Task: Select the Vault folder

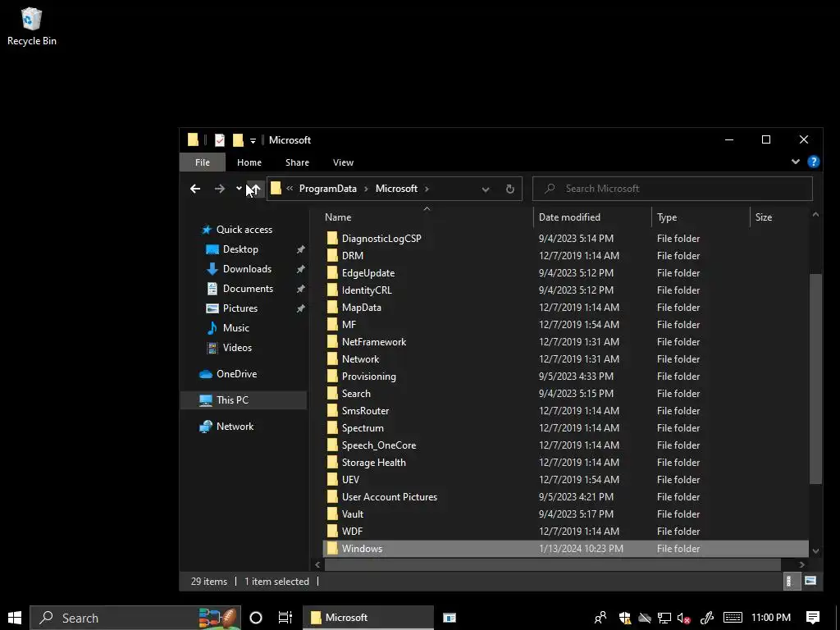Action: tap(353, 514)
